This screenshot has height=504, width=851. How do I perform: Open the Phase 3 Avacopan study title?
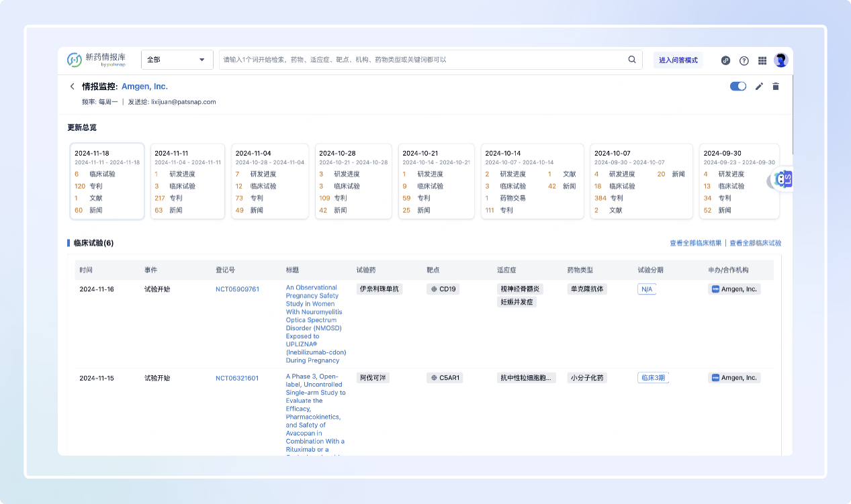pyautogui.click(x=316, y=414)
